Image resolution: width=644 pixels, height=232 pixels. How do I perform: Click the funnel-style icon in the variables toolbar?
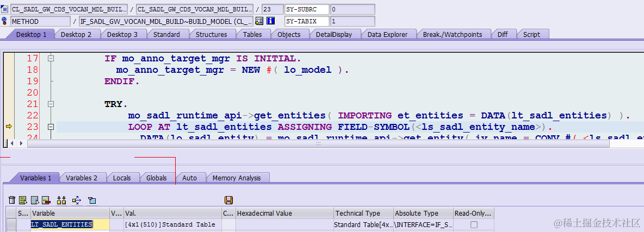(92, 200)
